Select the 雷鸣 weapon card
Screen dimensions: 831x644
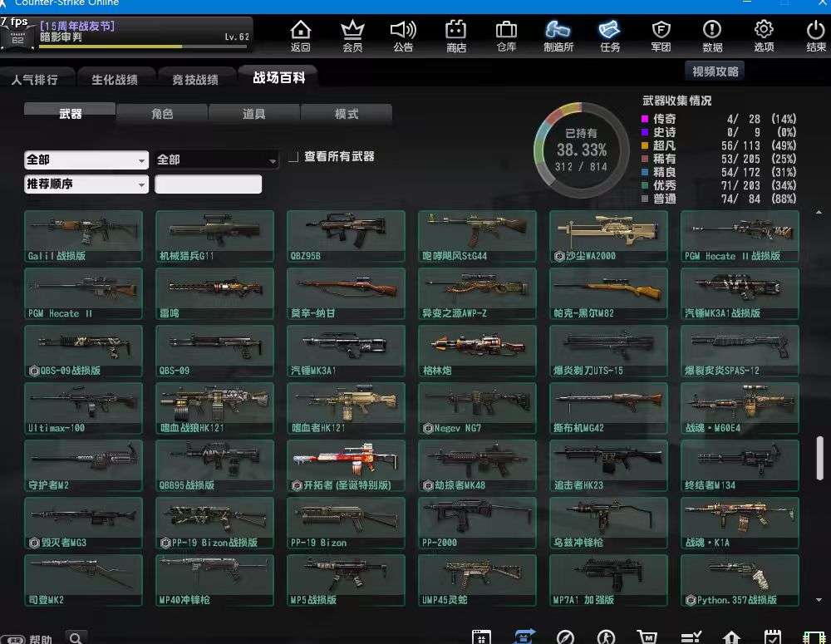tap(214, 293)
